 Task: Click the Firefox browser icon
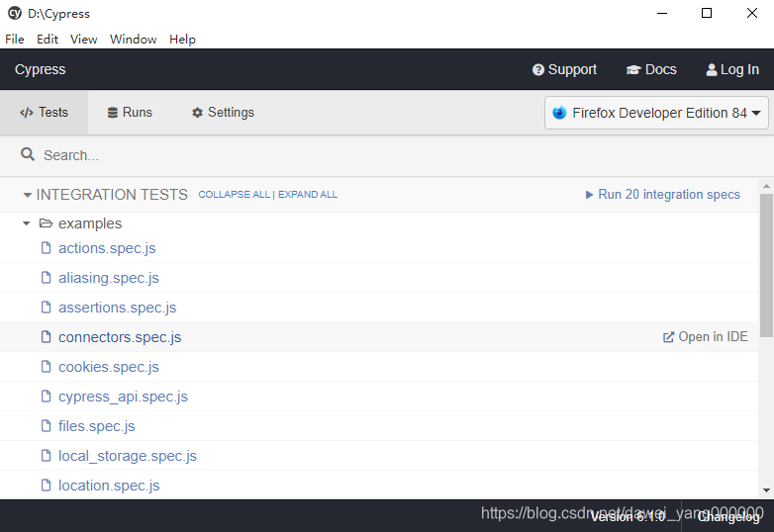[559, 113]
